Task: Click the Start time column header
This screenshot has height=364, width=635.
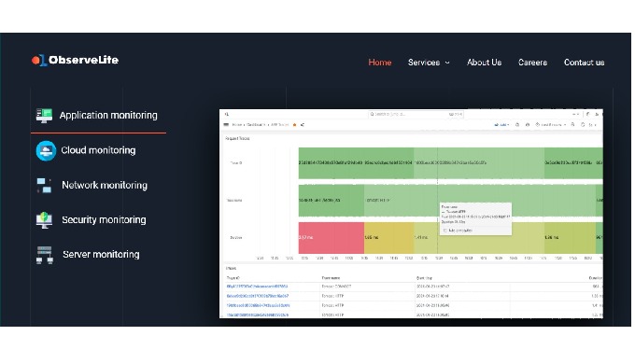Action: (424, 278)
